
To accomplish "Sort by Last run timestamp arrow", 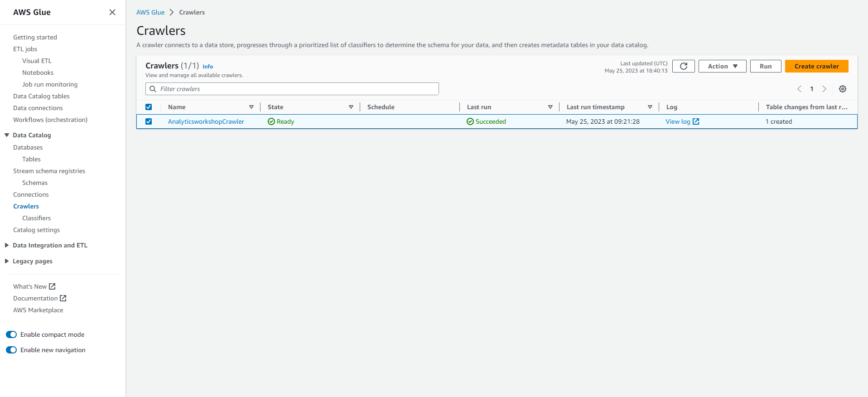I will coord(650,107).
